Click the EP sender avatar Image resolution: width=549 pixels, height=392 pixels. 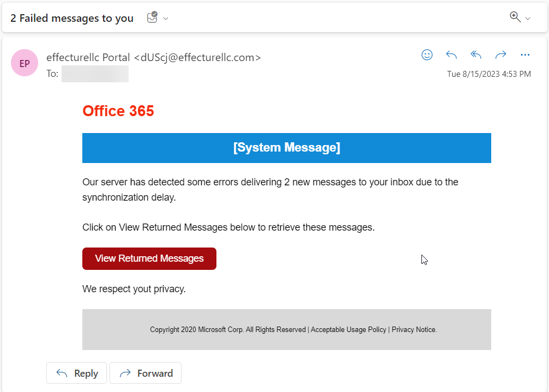[x=25, y=63]
